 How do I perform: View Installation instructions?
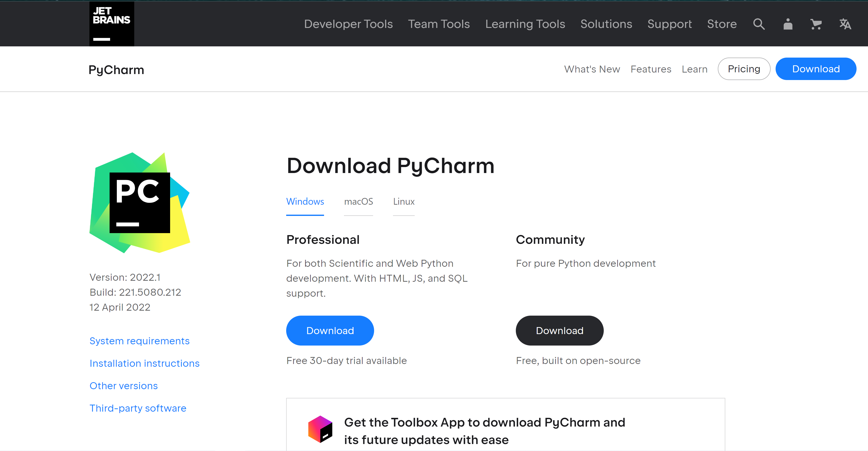tap(144, 363)
